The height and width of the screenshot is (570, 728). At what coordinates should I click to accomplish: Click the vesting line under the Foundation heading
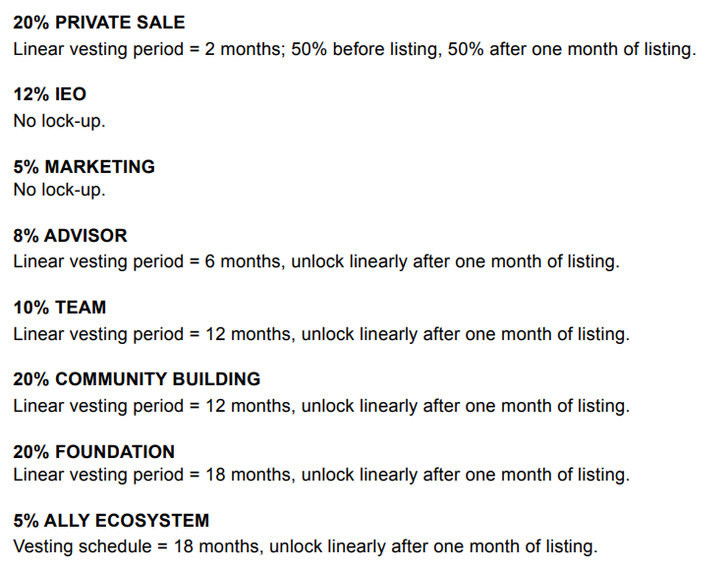tap(321, 475)
